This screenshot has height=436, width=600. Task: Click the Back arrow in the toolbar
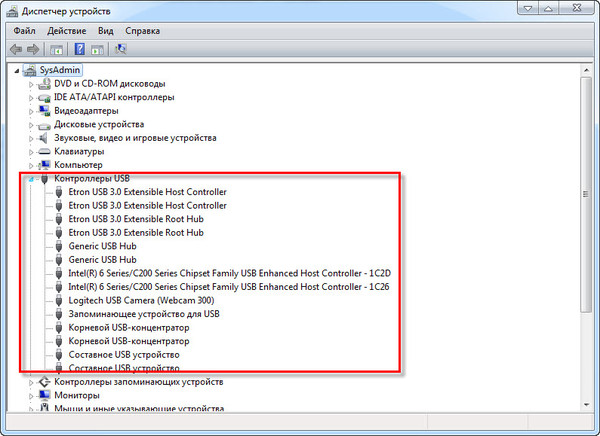(x=16, y=48)
